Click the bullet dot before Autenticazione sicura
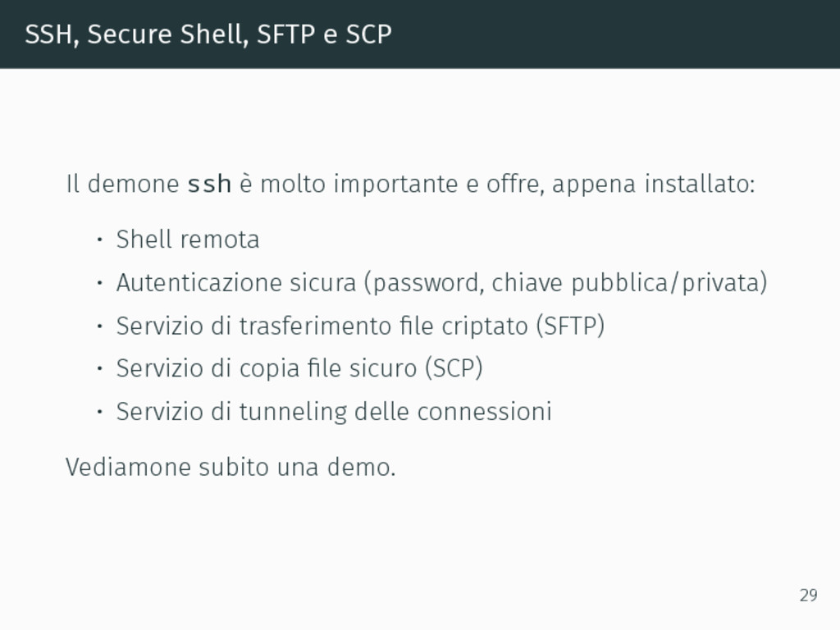Image resolution: width=840 pixels, height=630 pixels. point(99,282)
